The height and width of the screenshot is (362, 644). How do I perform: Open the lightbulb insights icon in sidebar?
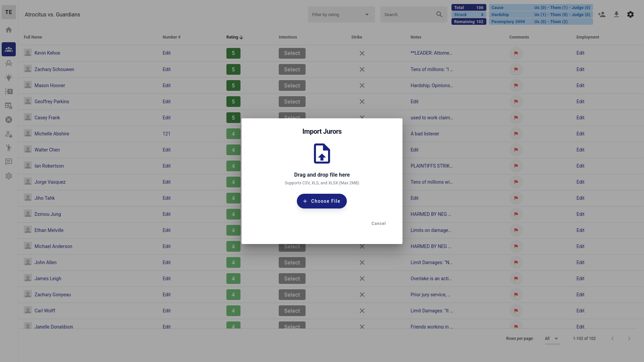[9, 77]
